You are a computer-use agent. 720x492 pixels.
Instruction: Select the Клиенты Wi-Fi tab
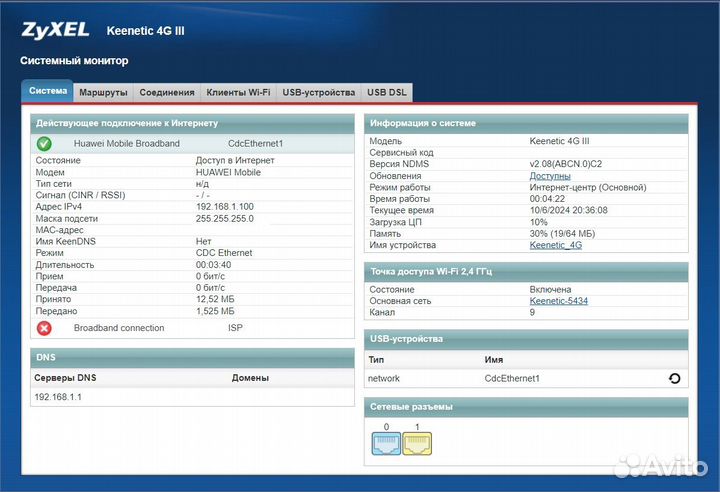[238, 92]
